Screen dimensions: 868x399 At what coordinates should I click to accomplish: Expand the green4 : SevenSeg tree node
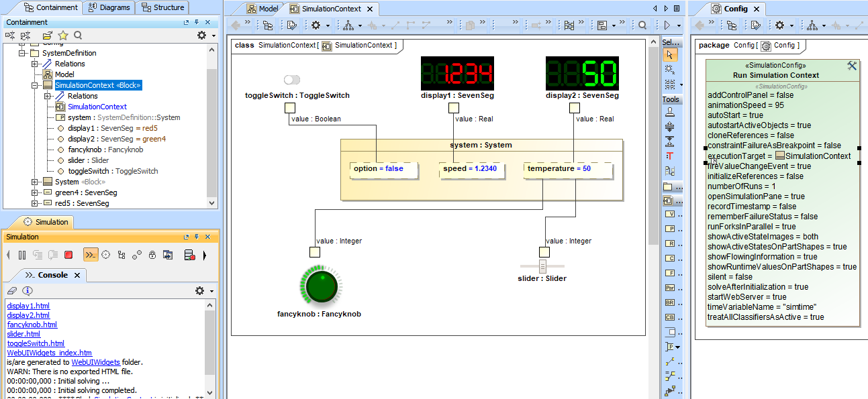[35, 192]
